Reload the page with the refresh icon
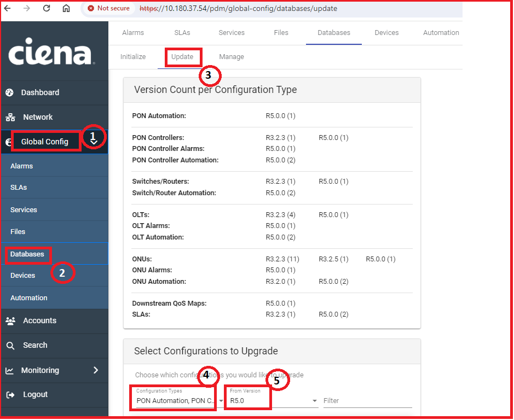This screenshot has width=514, height=420. 47,8
